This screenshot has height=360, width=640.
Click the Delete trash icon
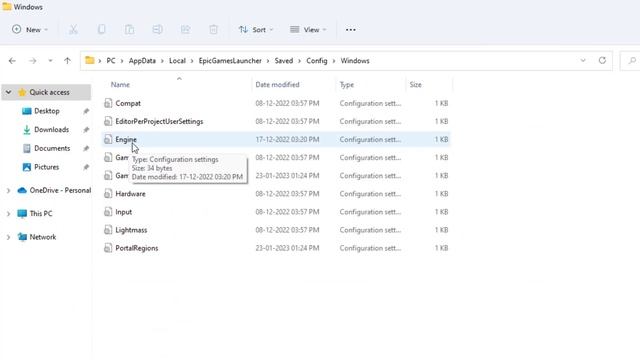[213, 30]
